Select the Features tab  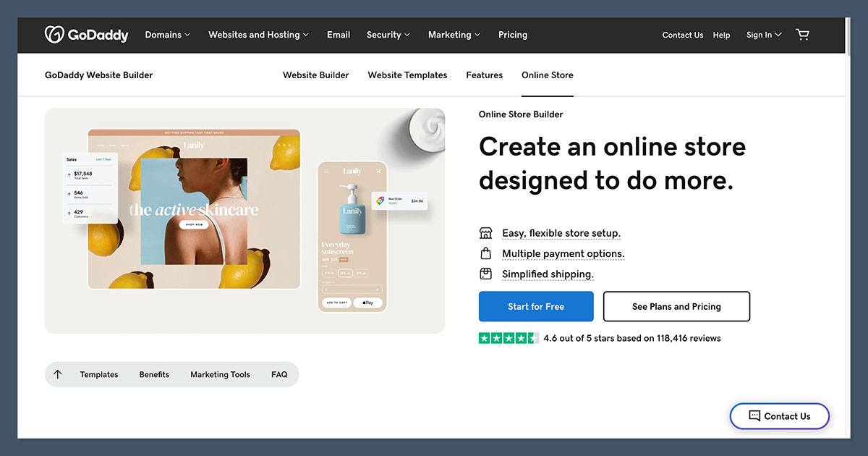point(484,75)
